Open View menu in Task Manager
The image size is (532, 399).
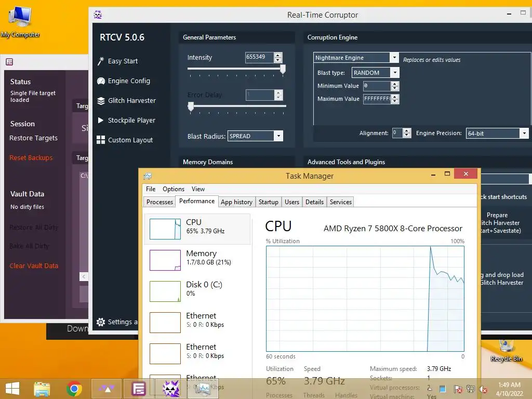click(x=198, y=189)
